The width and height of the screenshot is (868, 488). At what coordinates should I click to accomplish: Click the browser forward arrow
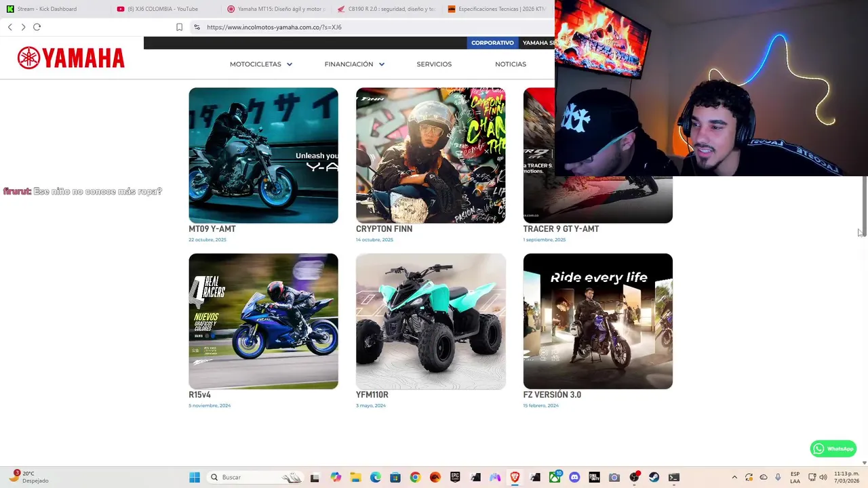click(x=23, y=27)
